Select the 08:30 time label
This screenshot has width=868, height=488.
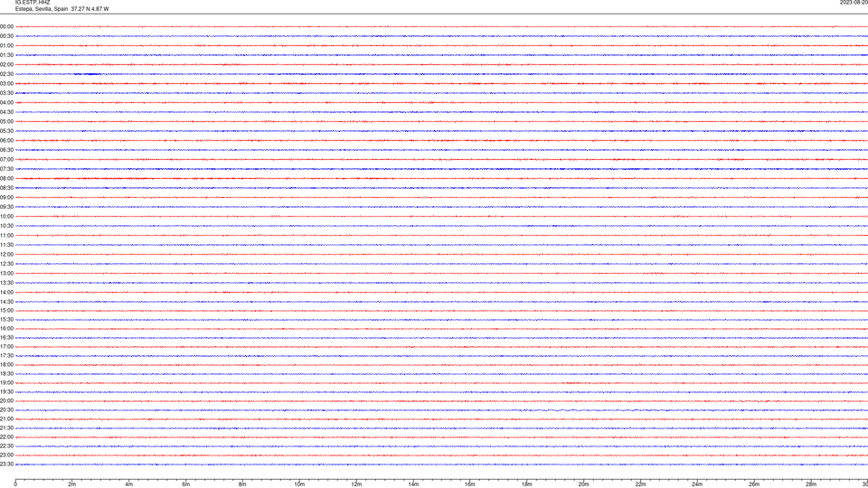tap(6, 188)
